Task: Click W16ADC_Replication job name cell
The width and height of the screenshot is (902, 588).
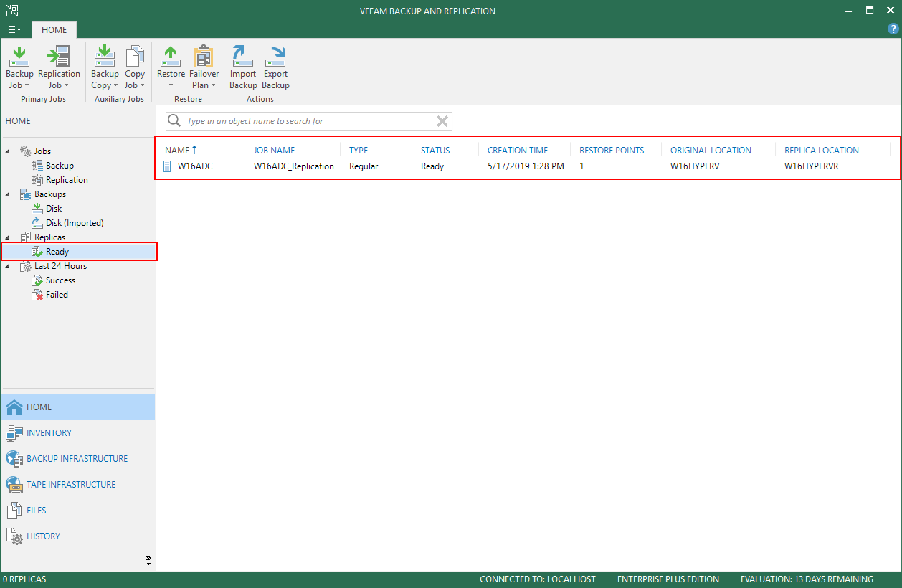Action: pyautogui.click(x=294, y=166)
